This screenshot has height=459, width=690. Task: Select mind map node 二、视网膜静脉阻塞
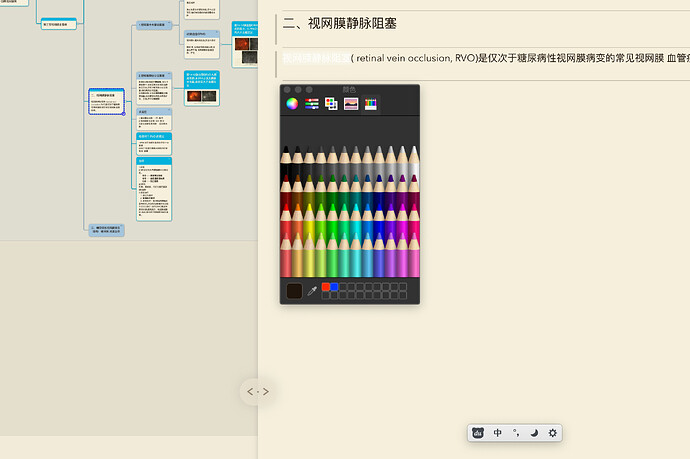point(106,102)
